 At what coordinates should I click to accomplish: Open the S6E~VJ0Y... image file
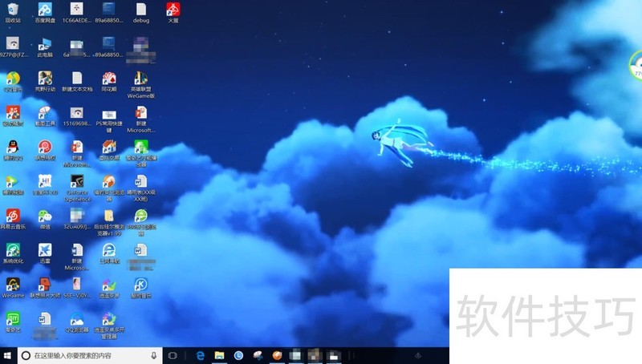tap(77, 288)
